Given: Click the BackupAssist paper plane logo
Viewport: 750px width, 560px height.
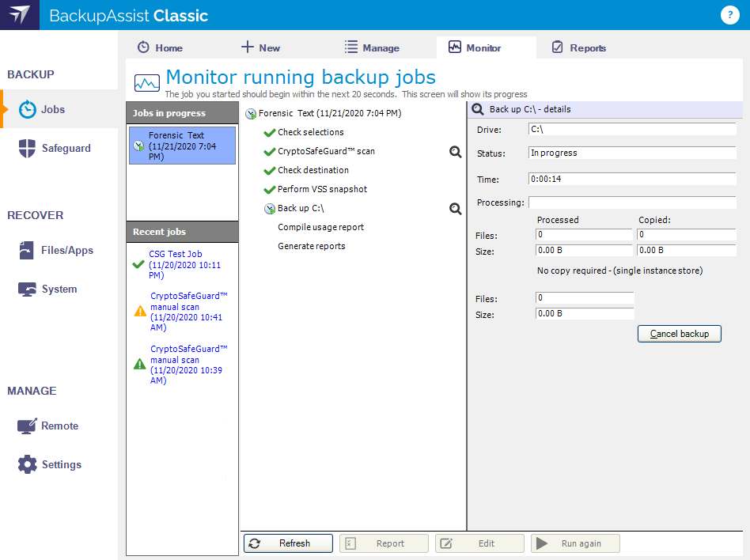Looking at the screenshot, I should (20, 15).
